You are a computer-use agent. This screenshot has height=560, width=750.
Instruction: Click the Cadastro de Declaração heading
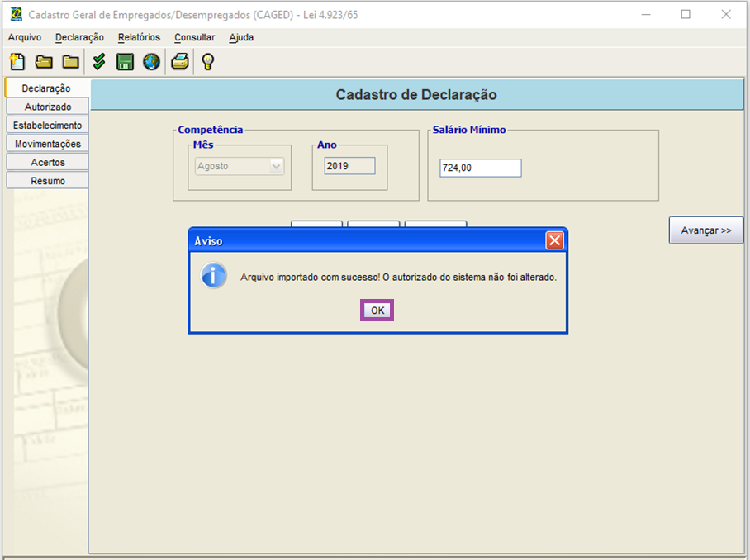click(416, 95)
